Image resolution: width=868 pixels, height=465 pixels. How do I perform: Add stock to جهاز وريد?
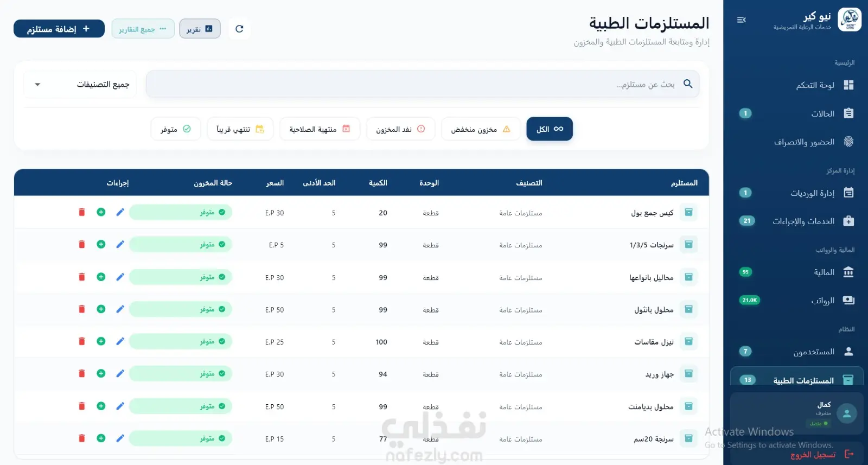pos(101,373)
